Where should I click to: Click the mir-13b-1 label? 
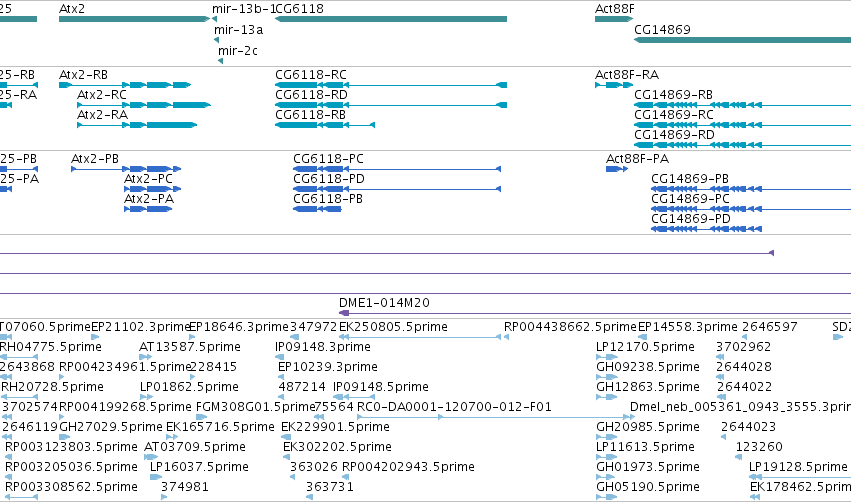(x=244, y=9)
